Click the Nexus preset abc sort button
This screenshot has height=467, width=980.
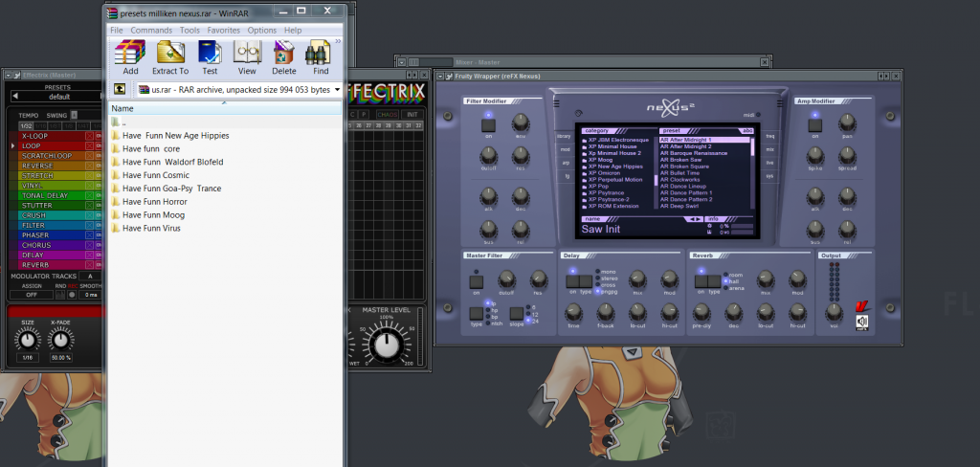pyautogui.click(x=746, y=131)
